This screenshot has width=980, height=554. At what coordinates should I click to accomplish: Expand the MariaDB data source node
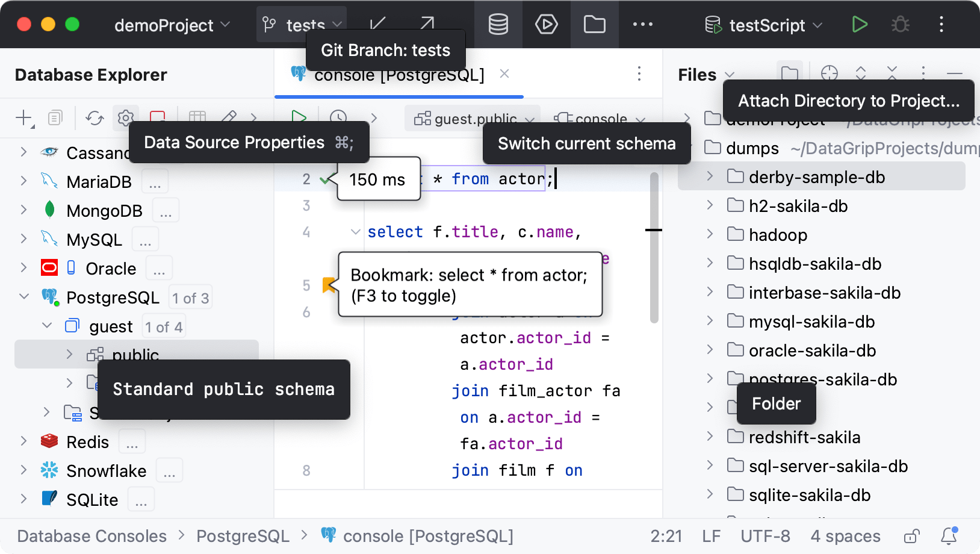[23, 181]
